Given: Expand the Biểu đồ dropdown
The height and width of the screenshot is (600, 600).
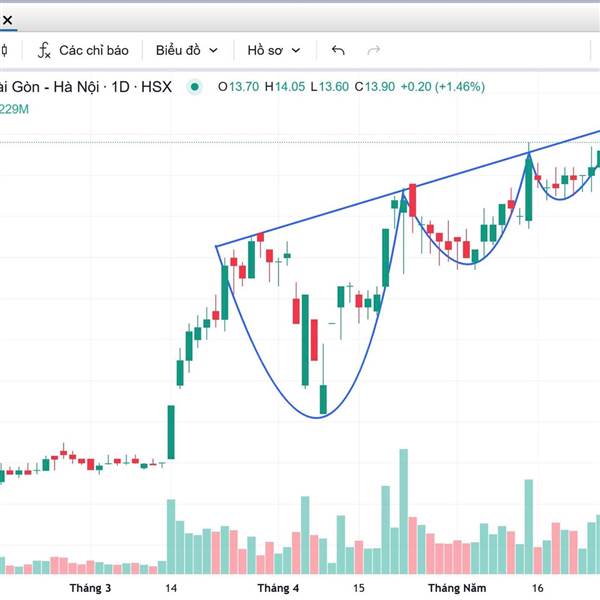Looking at the screenshot, I should click(x=187, y=51).
